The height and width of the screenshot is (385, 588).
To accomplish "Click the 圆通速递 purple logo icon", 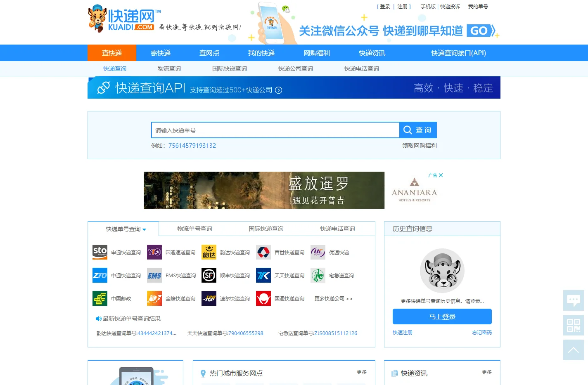I will pyautogui.click(x=154, y=252).
